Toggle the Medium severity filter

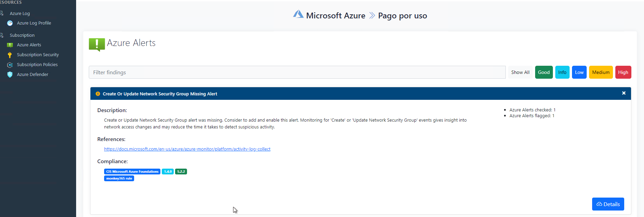[601, 72]
